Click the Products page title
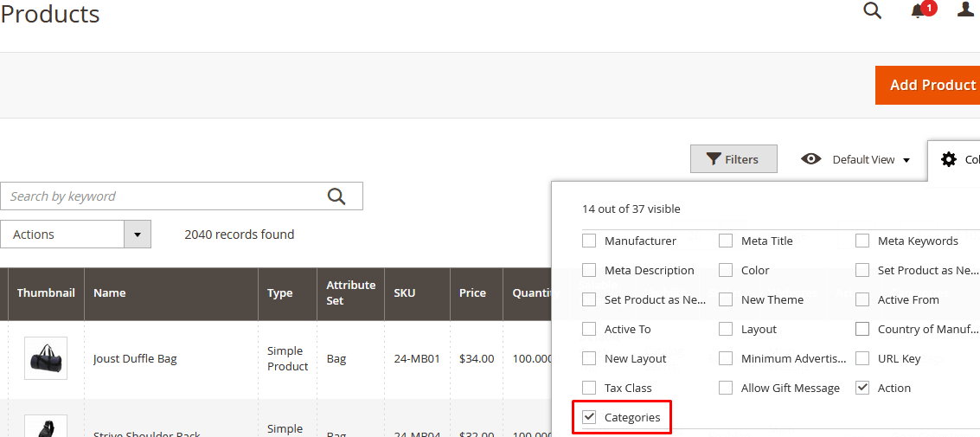 (50, 14)
